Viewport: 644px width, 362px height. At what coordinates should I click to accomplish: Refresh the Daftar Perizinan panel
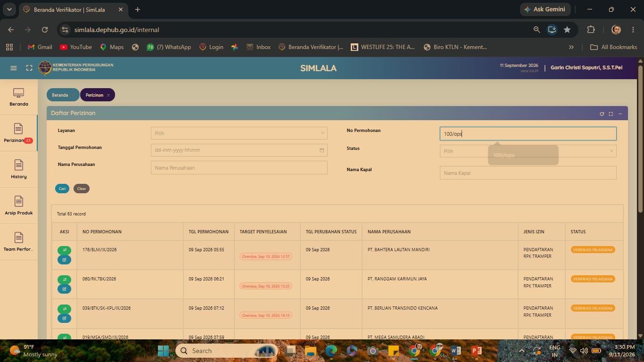(x=602, y=114)
